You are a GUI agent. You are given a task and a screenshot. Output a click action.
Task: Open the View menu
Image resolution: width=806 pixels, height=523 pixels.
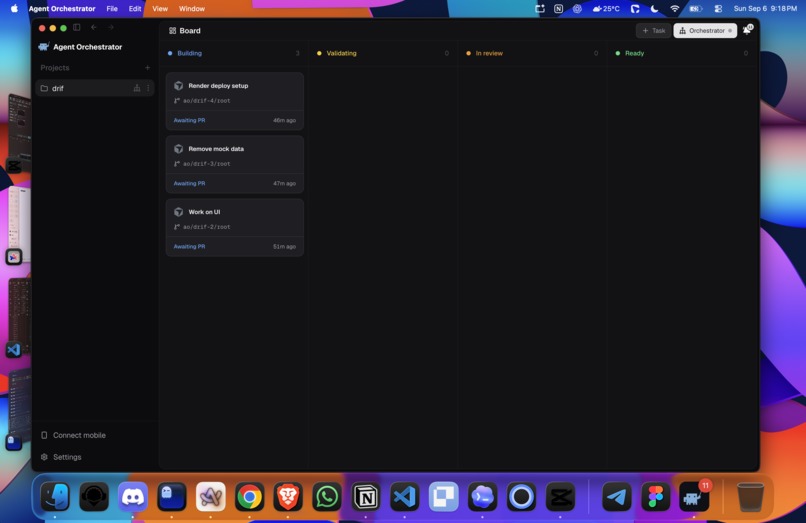click(160, 8)
